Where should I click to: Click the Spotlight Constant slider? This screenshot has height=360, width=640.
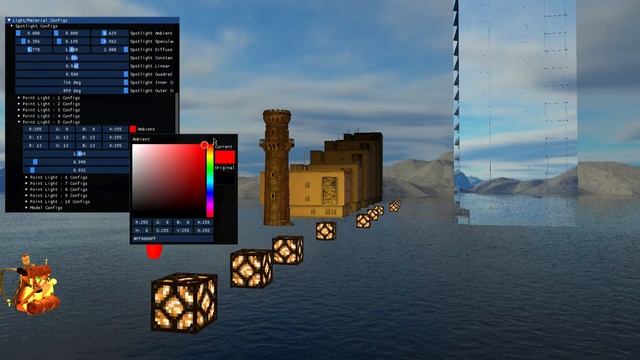72,58
